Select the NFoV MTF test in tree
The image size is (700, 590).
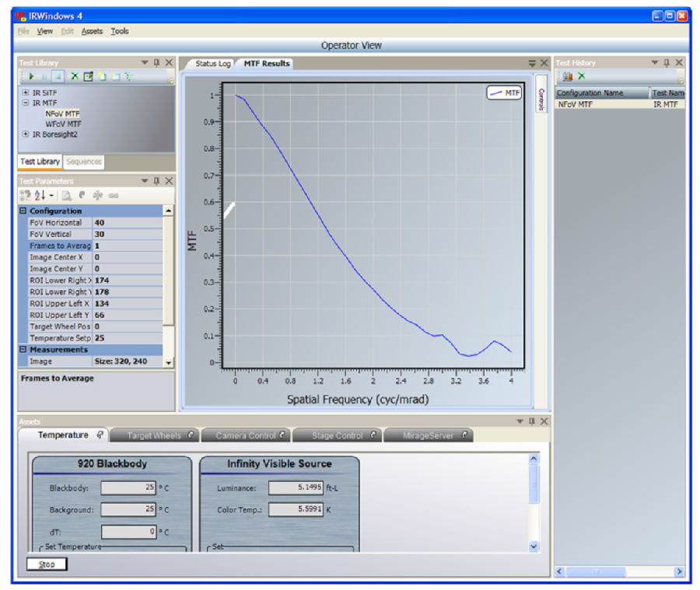(x=62, y=113)
